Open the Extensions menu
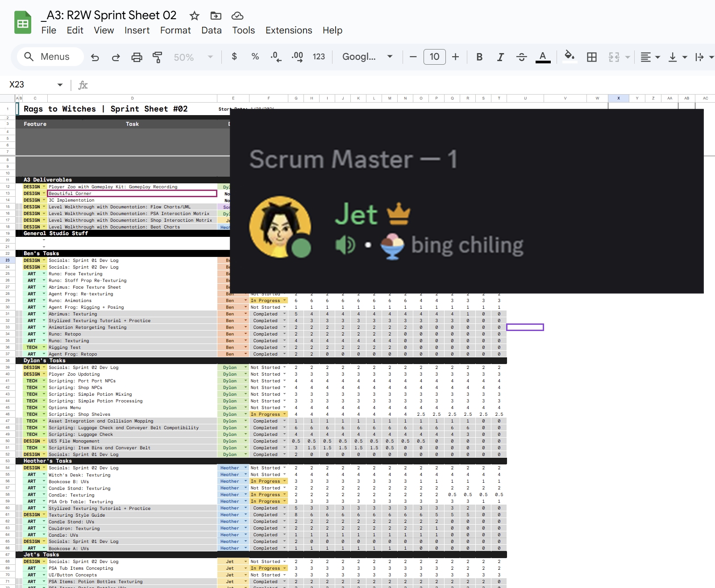The height and width of the screenshot is (588, 715). pos(288,30)
